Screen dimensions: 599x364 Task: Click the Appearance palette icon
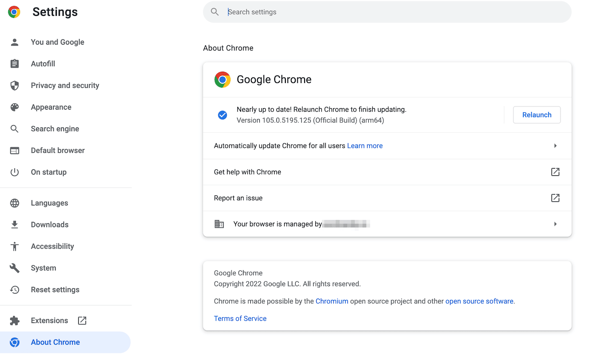[15, 107]
